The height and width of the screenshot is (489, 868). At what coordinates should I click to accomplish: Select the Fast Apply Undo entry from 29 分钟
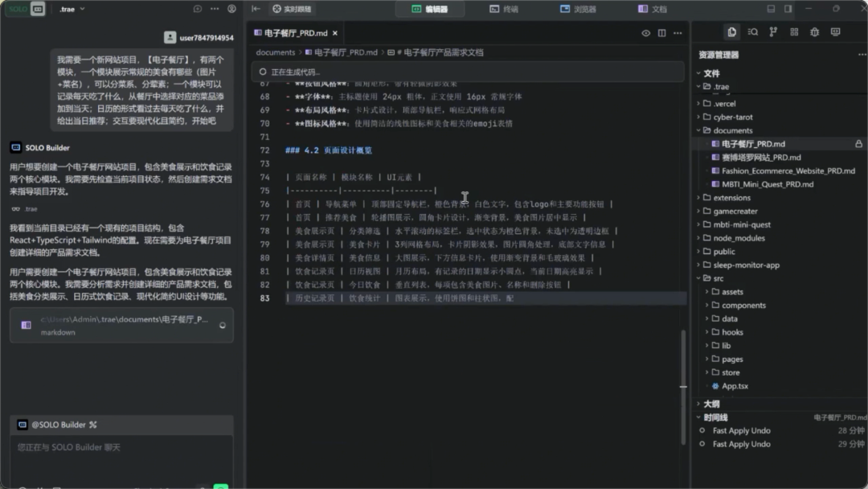[x=781, y=444]
